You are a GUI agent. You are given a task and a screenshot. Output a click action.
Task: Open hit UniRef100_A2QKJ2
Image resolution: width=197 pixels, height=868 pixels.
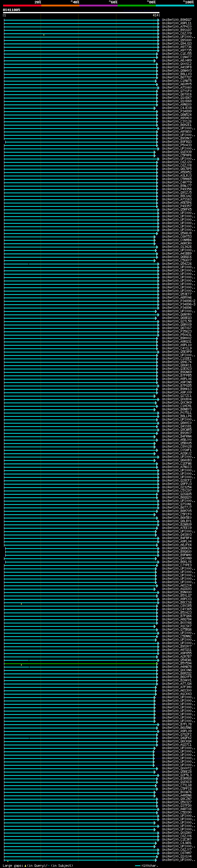point(177,454)
